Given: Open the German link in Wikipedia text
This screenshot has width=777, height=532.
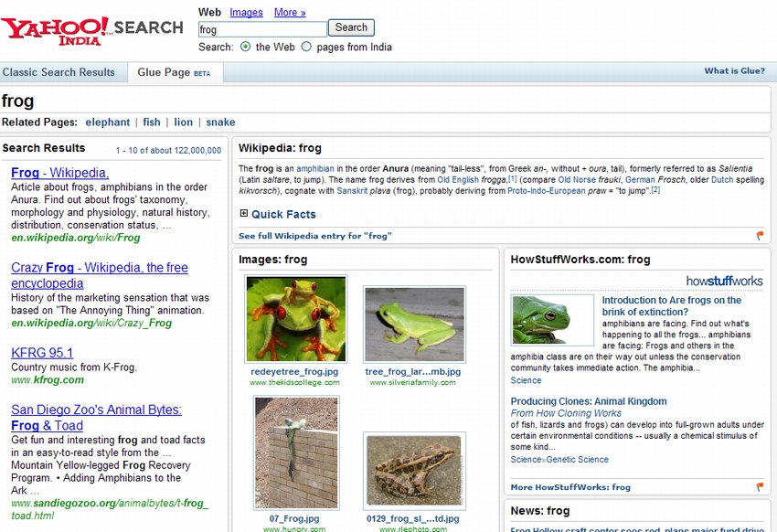Looking at the screenshot, I should click(640, 179).
